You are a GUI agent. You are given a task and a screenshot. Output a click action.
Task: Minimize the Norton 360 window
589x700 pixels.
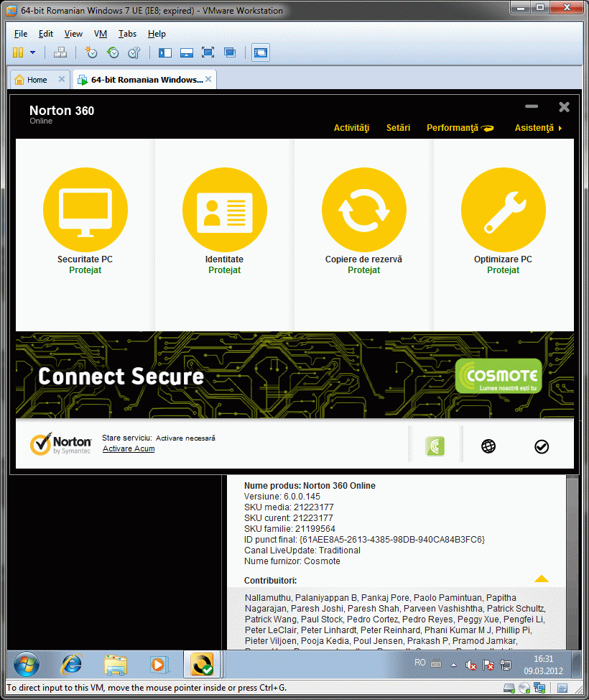coord(531,106)
